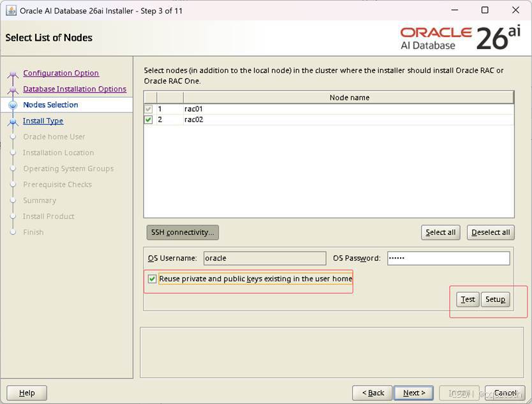This screenshot has height=404, width=532.
Task: Go back with the Back button
Action: pos(373,393)
